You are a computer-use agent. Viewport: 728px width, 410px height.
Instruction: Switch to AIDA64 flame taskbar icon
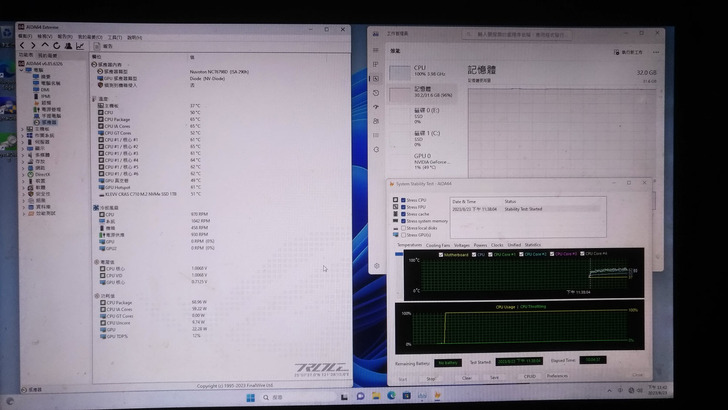[437, 395]
